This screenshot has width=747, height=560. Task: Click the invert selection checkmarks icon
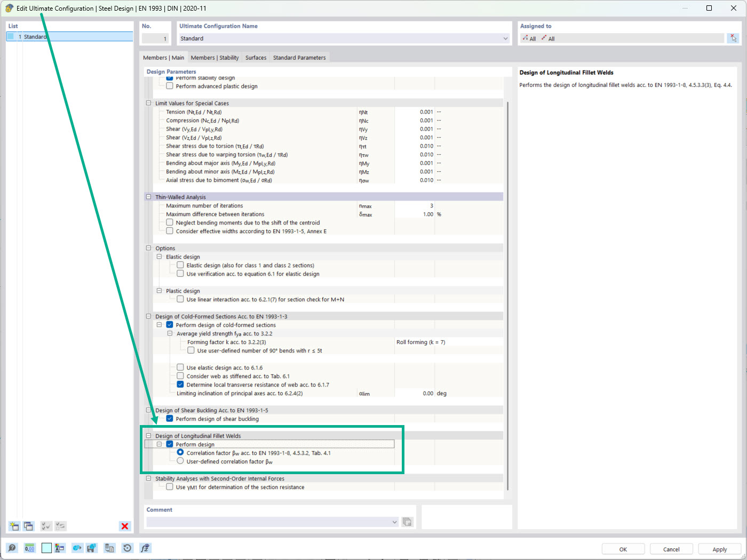(x=60, y=526)
